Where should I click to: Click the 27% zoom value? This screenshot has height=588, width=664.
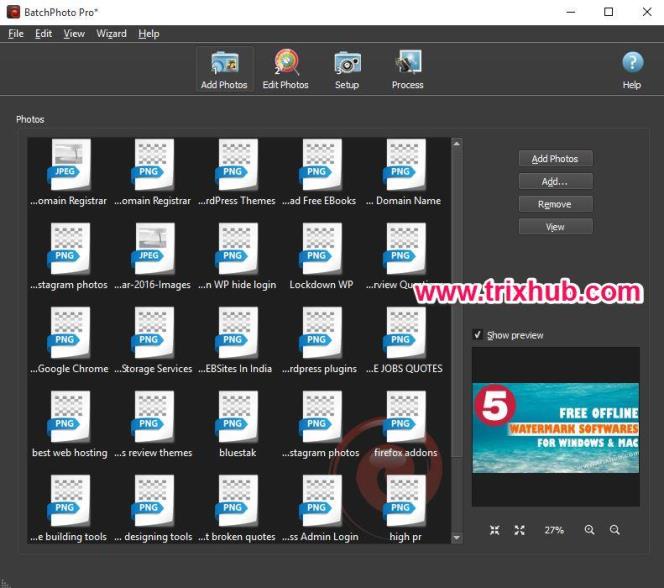[x=554, y=530]
